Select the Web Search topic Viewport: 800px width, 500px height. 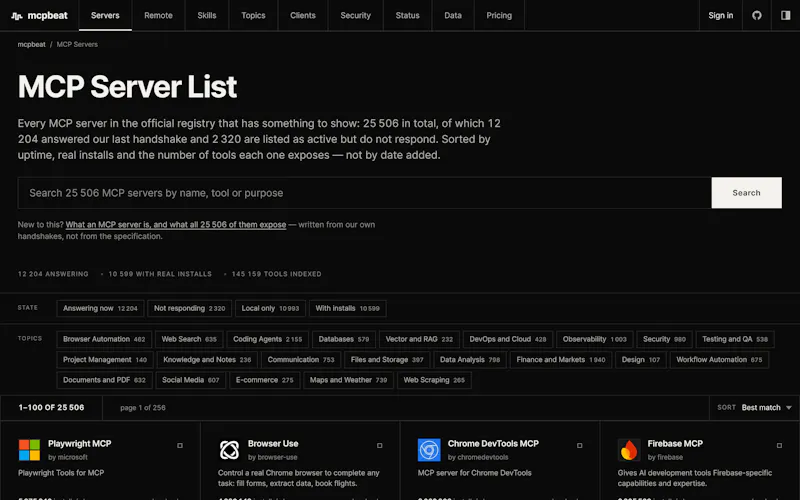click(189, 339)
